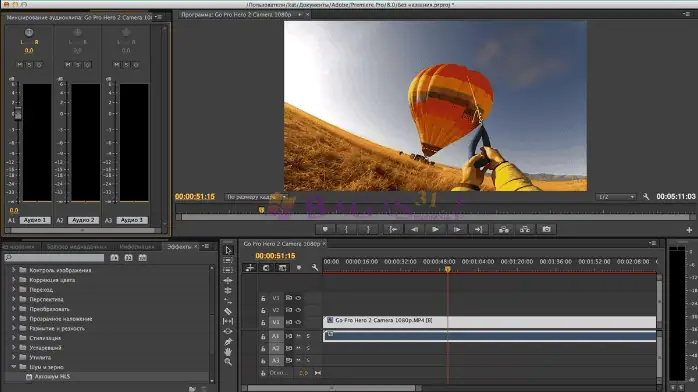Toggle the V1 track eye visibility
Image resolution: width=698 pixels, height=392 pixels.
[x=298, y=322]
